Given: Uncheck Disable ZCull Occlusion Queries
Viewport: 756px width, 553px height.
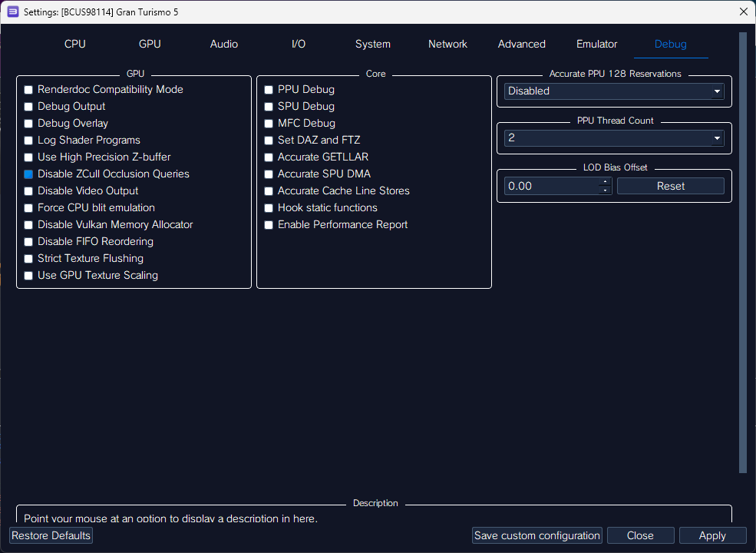Looking at the screenshot, I should pyautogui.click(x=28, y=174).
